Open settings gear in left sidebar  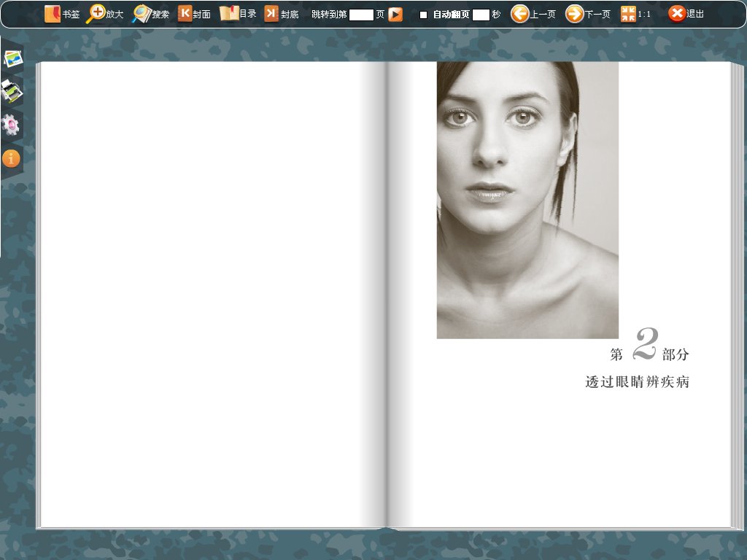pyautogui.click(x=10, y=125)
